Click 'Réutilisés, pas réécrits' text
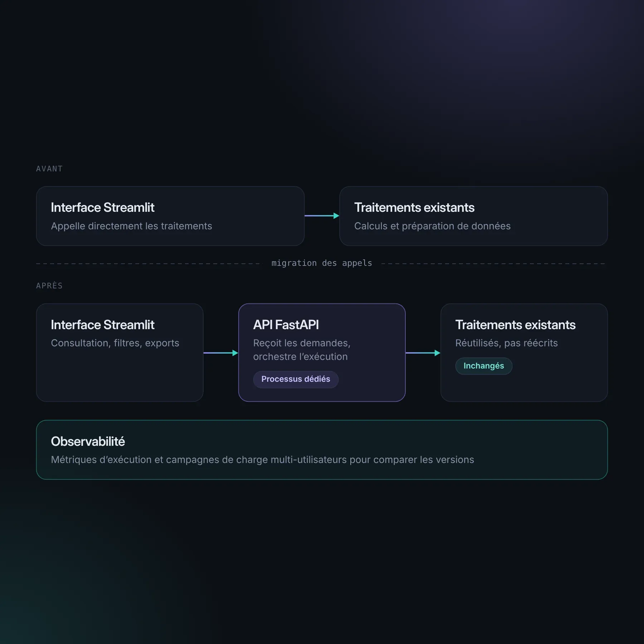Image resolution: width=644 pixels, height=644 pixels. (x=506, y=343)
